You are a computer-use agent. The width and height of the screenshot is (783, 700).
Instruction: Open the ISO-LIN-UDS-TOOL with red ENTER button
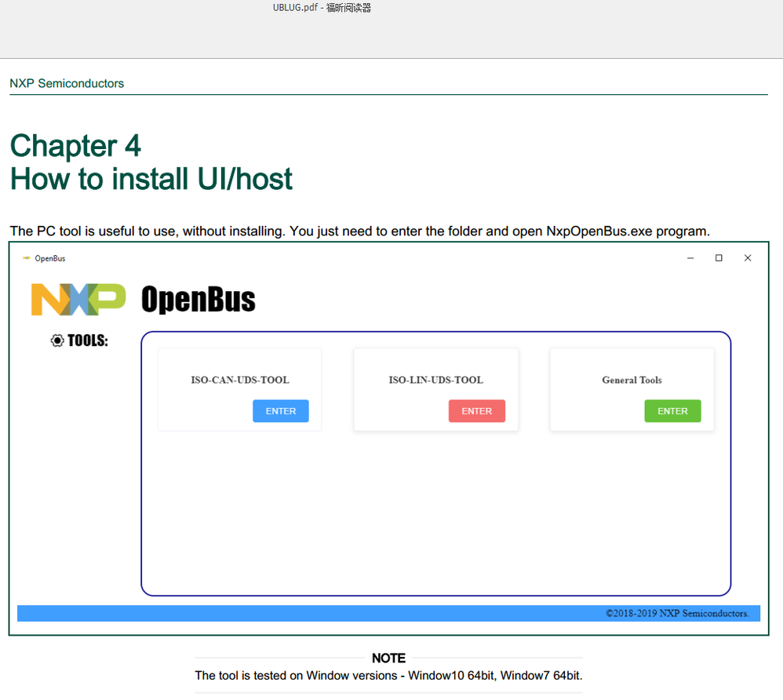(x=476, y=410)
